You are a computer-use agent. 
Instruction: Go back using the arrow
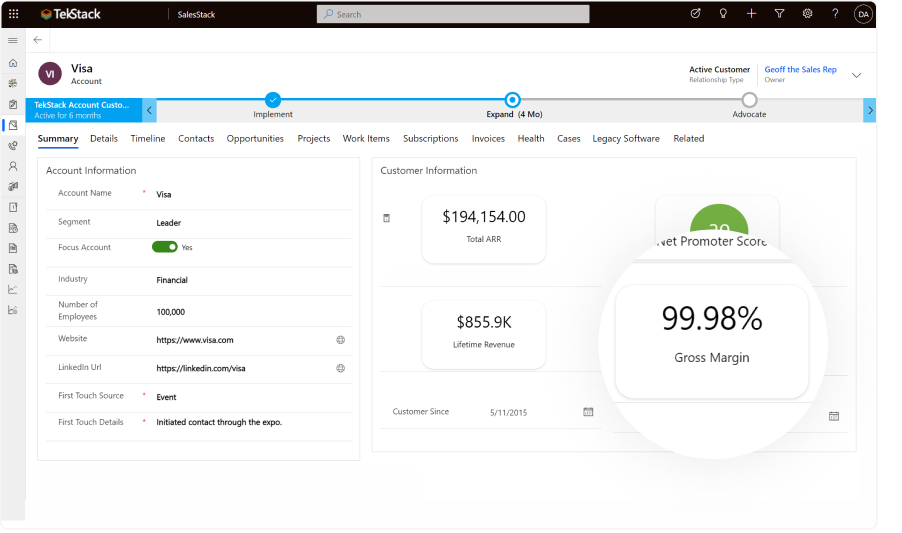tap(38, 40)
